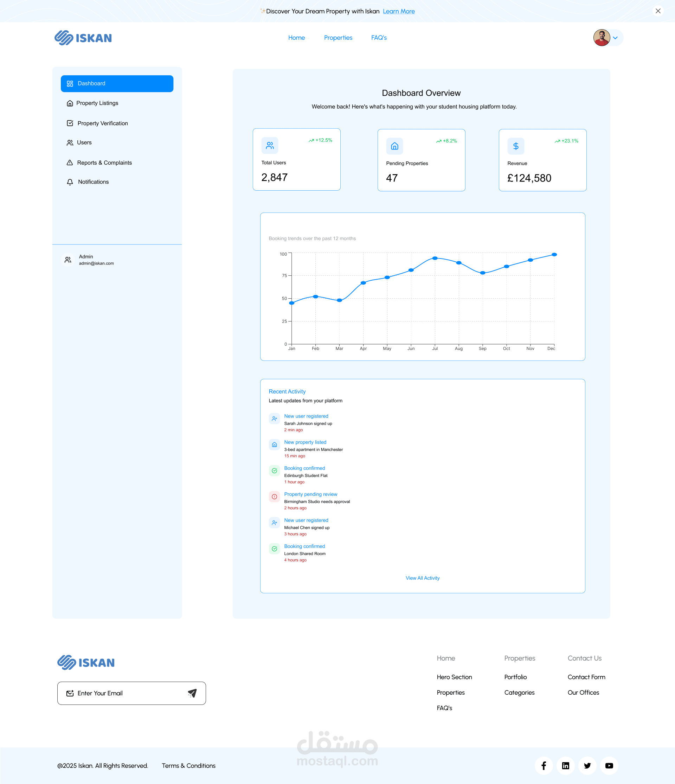Click the Learn More banner link

399,11
